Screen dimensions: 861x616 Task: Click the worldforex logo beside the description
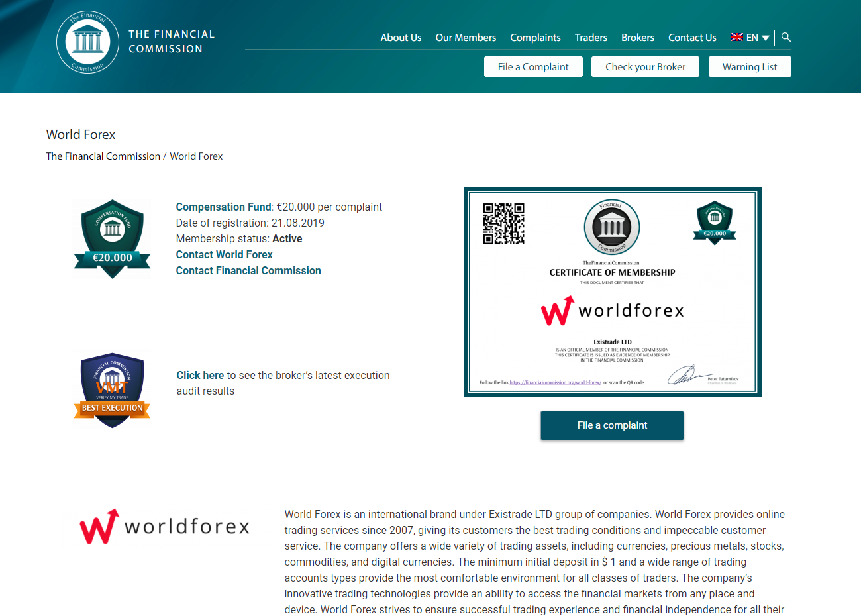(164, 527)
